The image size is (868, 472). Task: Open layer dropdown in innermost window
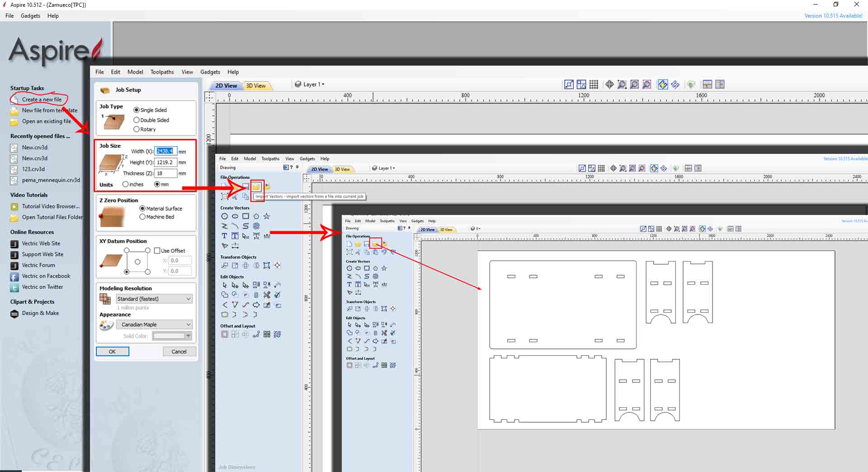[475, 229]
